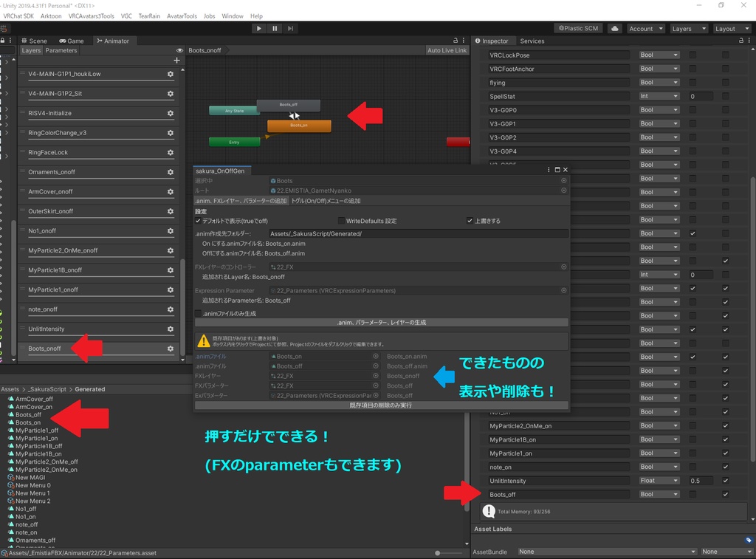This screenshot has height=559, width=756.
Task: Click the lock icon in the Inspector header
Action: pos(740,41)
